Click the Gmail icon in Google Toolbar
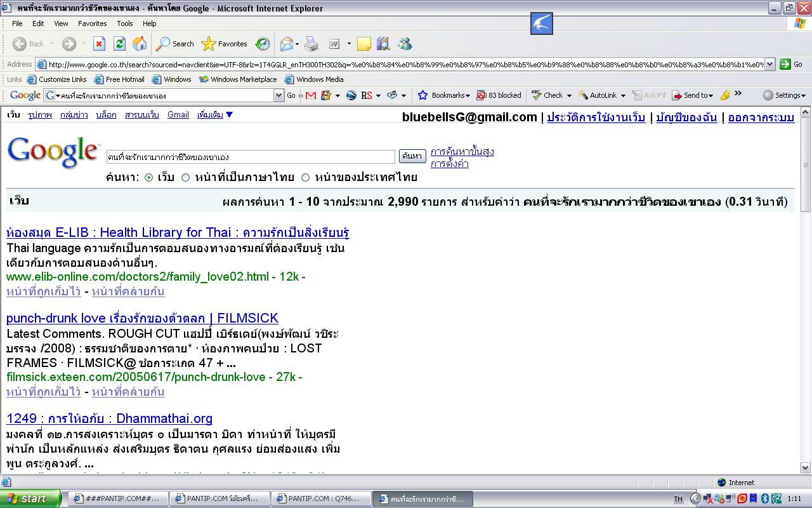 click(310, 95)
